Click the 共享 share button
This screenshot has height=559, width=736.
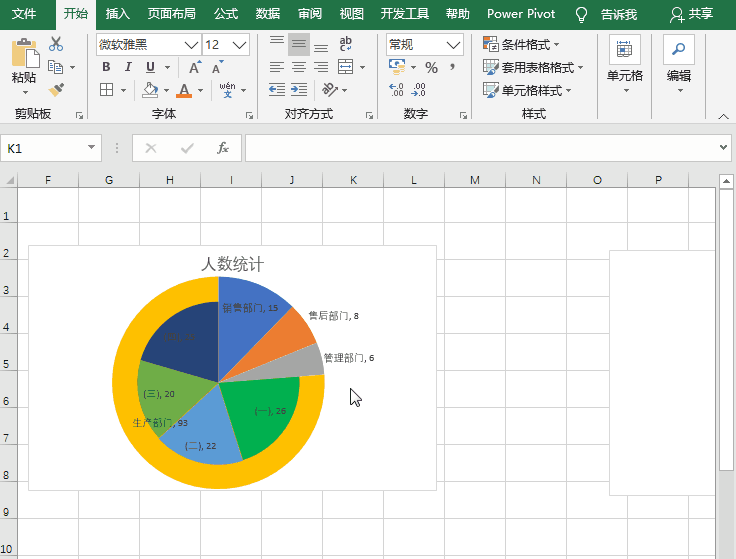coord(691,14)
